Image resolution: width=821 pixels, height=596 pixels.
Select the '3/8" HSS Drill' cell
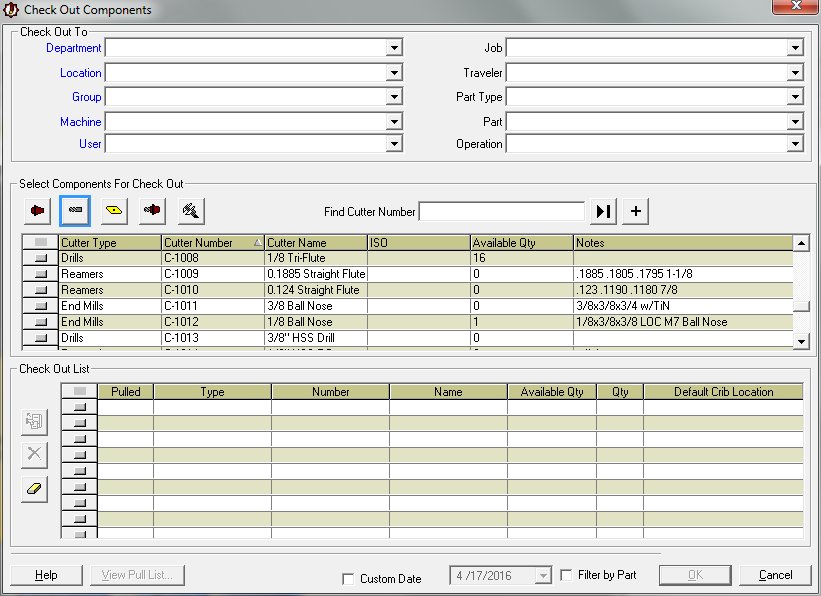pyautogui.click(x=316, y=338)
